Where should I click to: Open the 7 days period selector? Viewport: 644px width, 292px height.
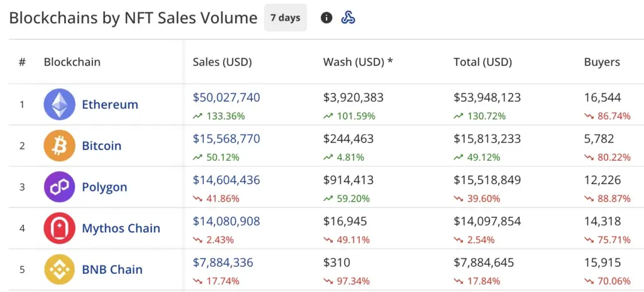tap(286, 18)
